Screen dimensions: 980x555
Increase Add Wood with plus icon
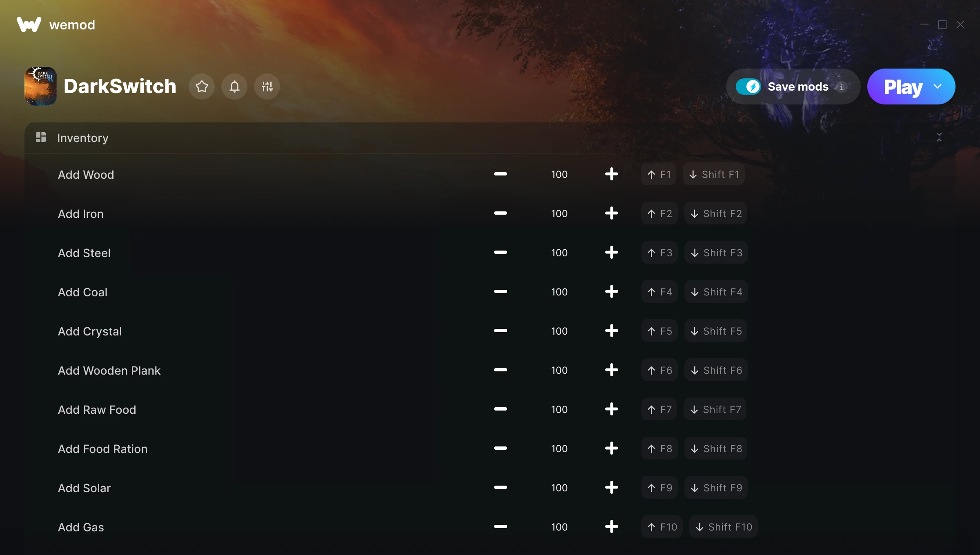tap(612, 174)
